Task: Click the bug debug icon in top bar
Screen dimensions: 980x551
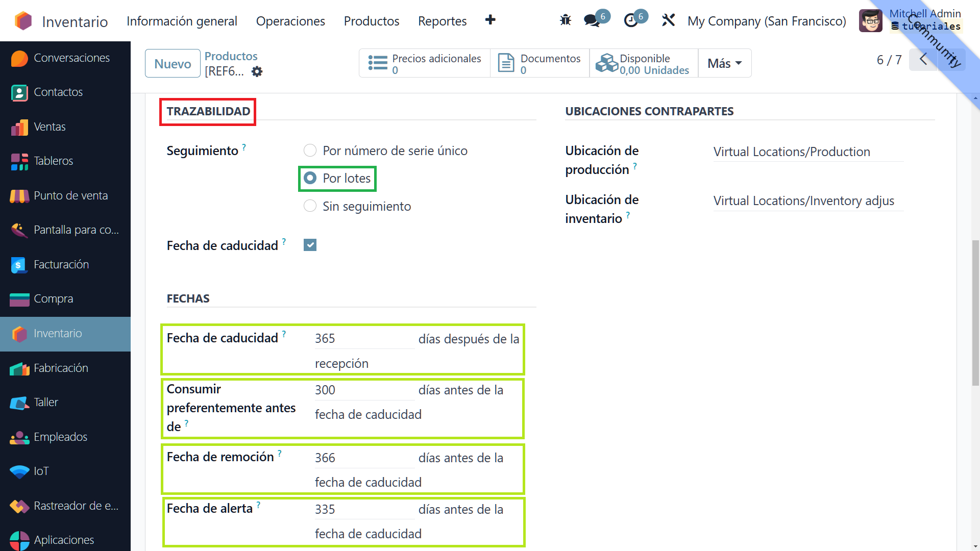Action: 565,20
